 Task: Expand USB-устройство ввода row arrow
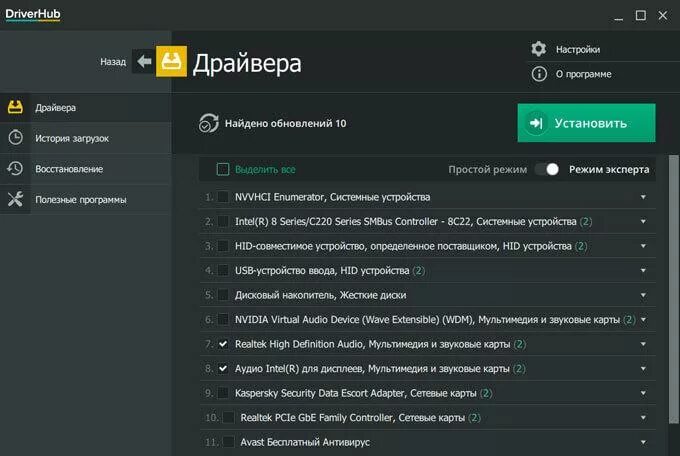pos(643,270)
